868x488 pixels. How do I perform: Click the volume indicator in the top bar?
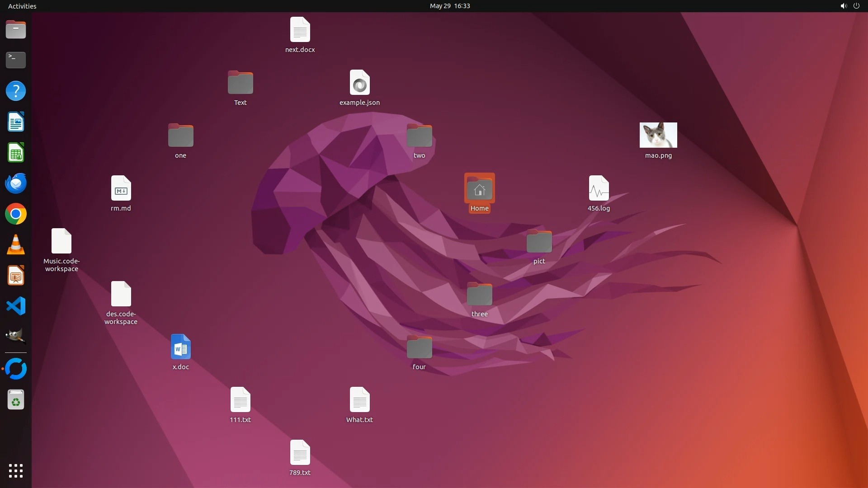pos(843,6)
